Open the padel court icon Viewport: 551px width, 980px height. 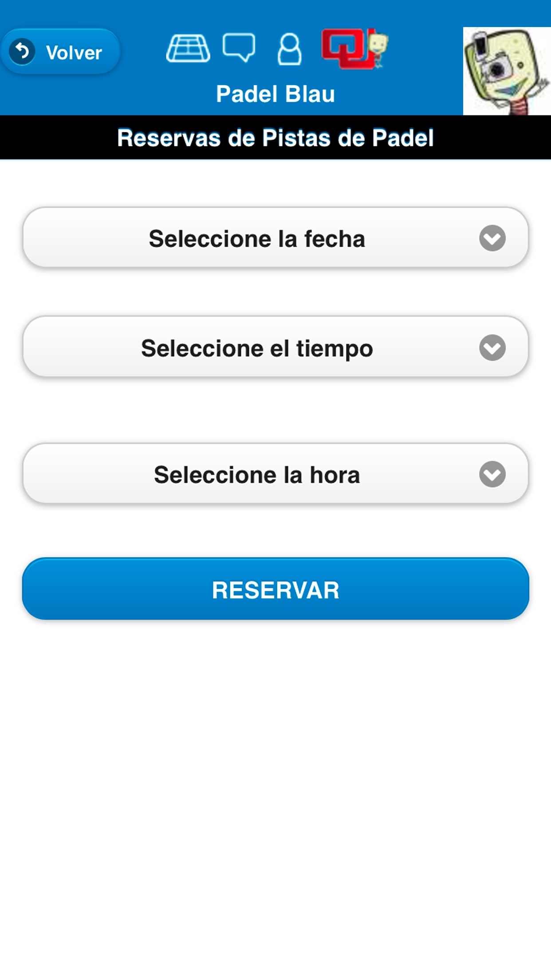pyautogui.click(x=188, y=48)
